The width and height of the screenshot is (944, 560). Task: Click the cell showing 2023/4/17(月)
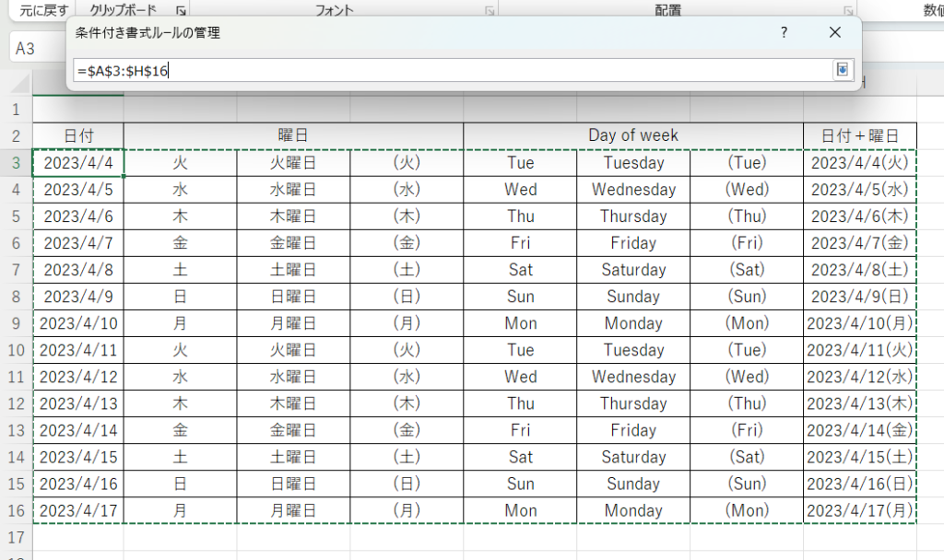point(859,510)
